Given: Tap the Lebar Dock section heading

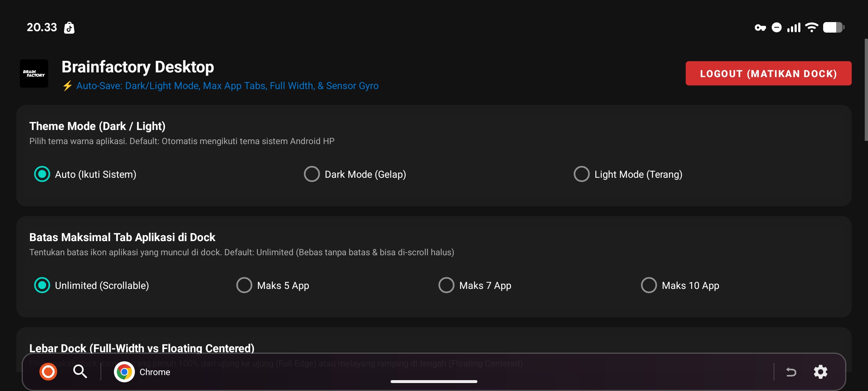Looking at the screenshot, I should [x=142, y=348].
